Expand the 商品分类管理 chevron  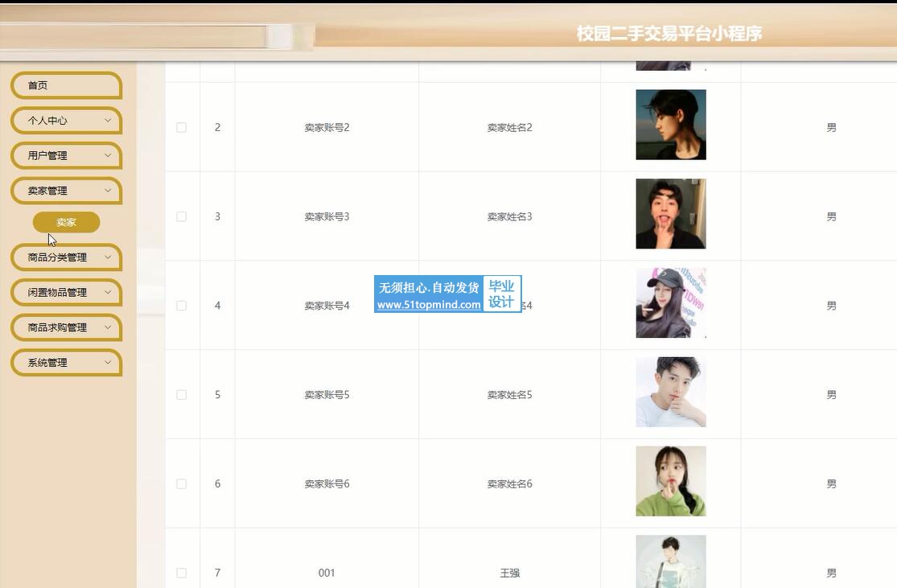[x=108, y=257]
